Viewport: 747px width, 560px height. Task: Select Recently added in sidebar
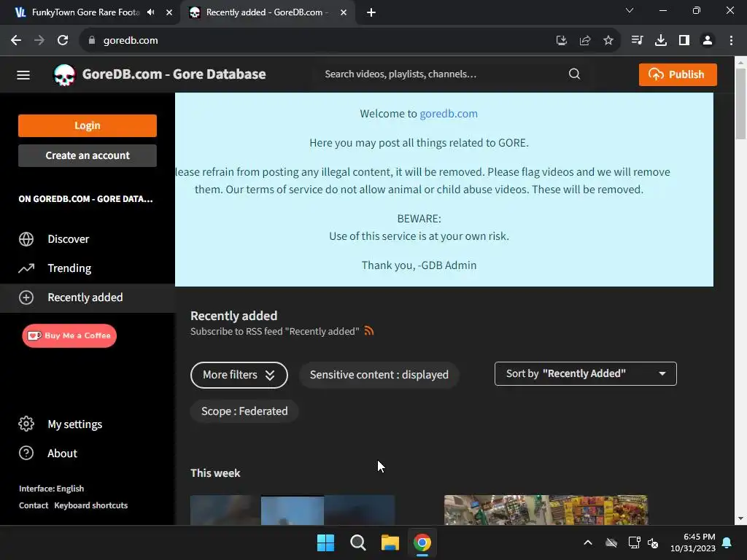[88, 297]
